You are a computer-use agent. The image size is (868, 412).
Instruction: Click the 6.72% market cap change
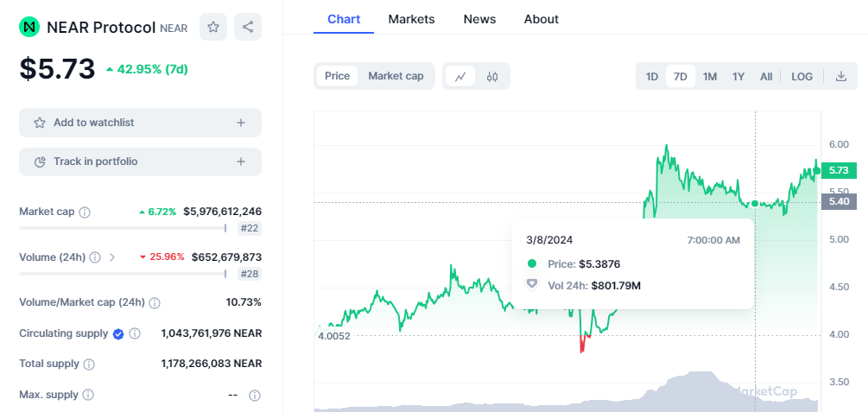coord(158,212)
